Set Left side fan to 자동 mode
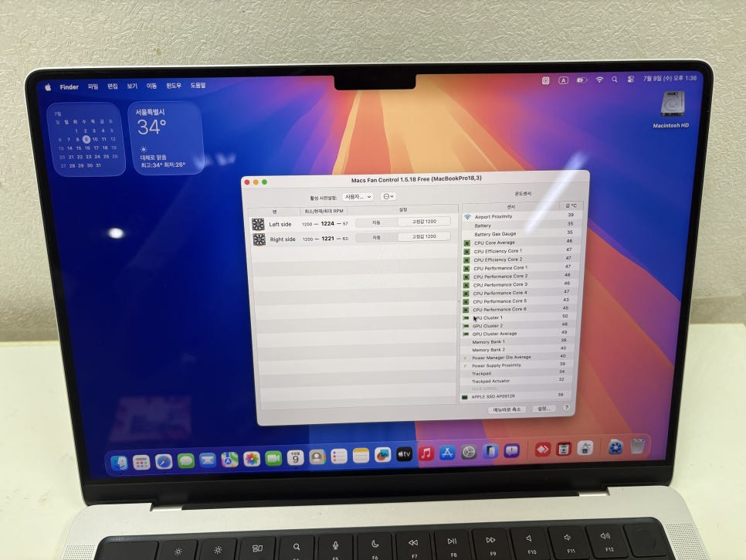746x560 pixels. click(376, 222)
